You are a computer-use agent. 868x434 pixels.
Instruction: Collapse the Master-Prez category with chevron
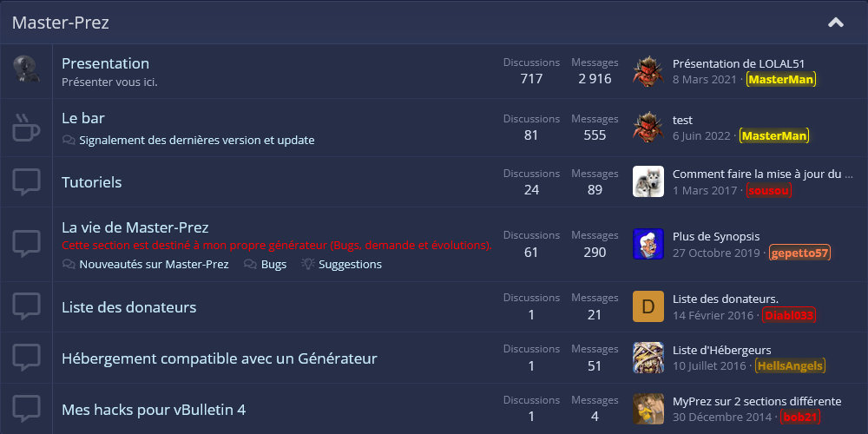coord(835,23)
